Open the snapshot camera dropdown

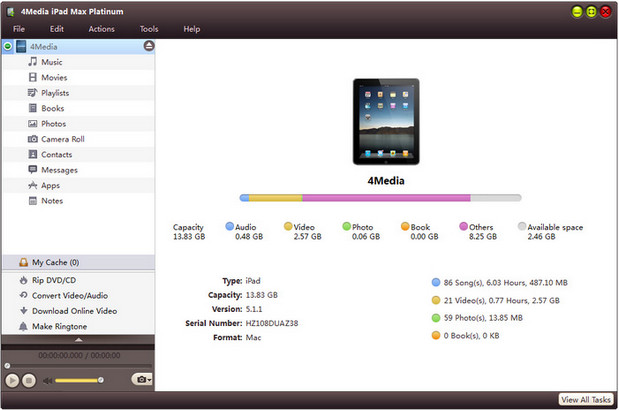[x=143, y=379]
